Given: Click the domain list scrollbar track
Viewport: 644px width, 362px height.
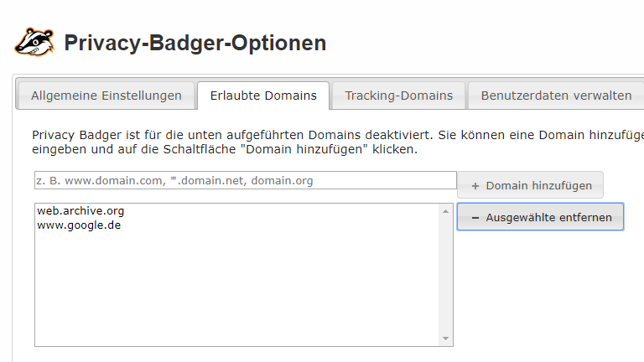Looking at the screenshot, I should (x=446, y=277).
